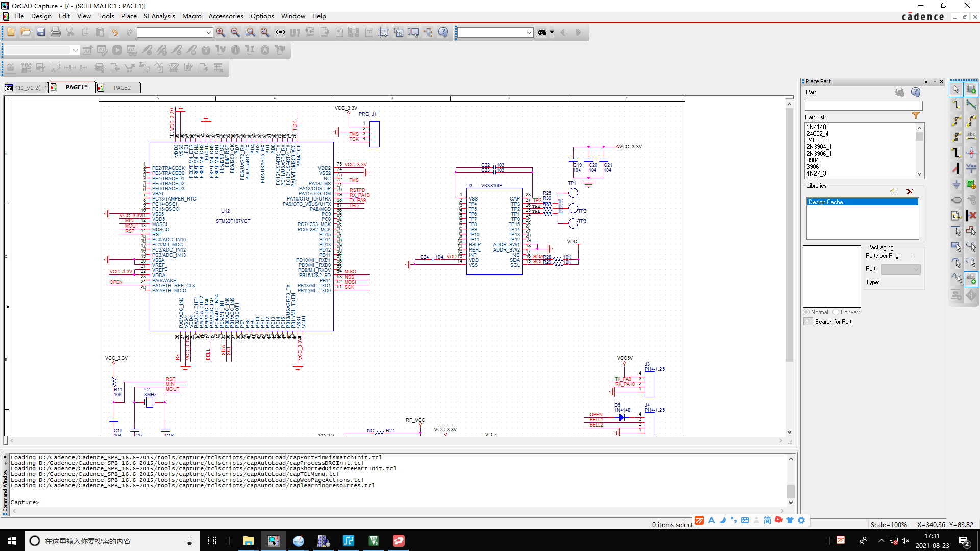Expand Search for Part section
The height and width of the screenshot is (551, 980).
pos(808,322)
